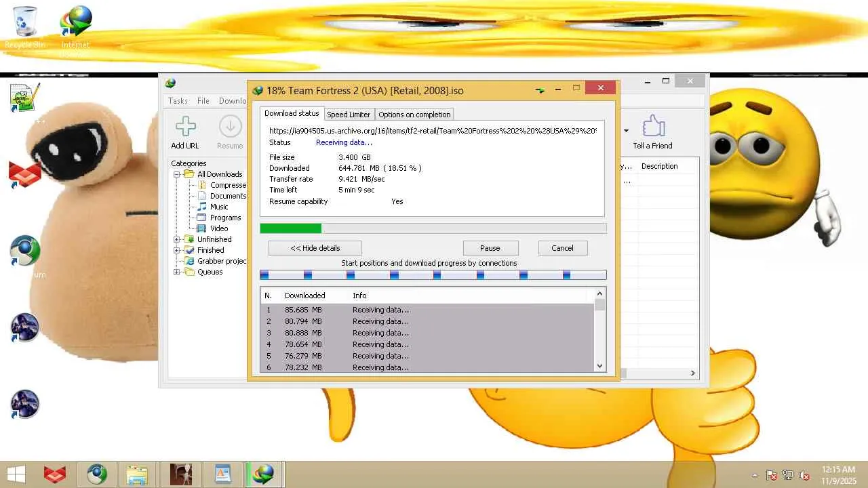Switch to the Download status tab

292,113
